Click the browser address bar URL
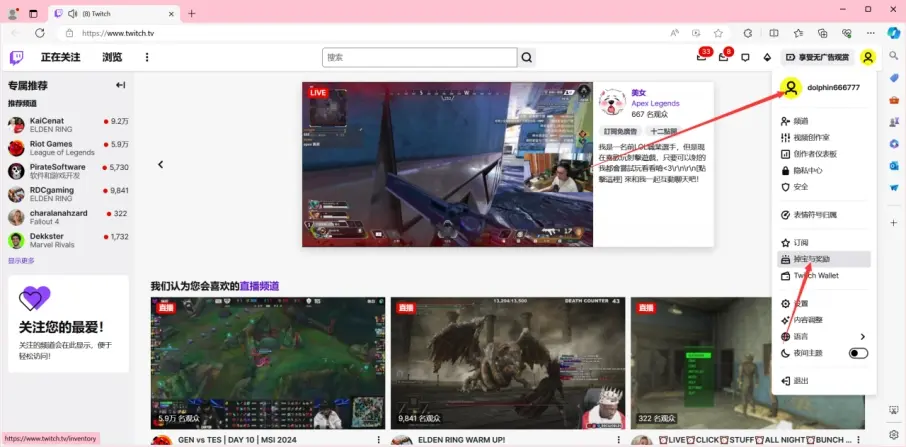 click(x=118, y=33)
